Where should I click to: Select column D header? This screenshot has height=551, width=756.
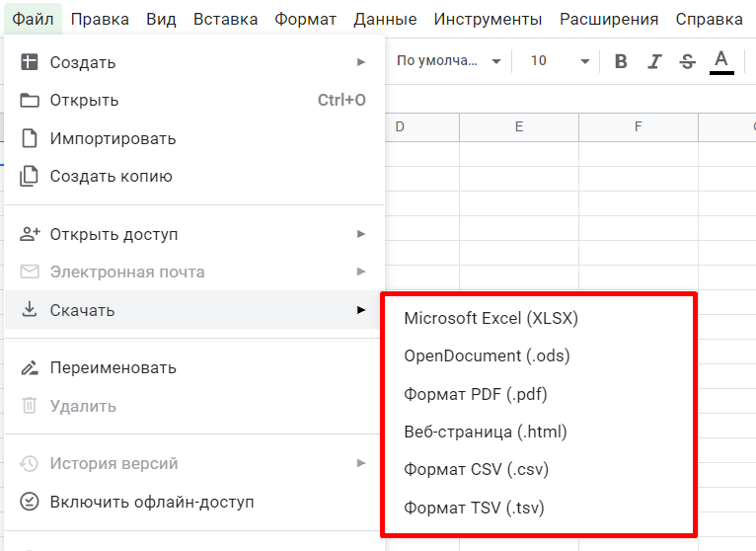tap(421, 127)
